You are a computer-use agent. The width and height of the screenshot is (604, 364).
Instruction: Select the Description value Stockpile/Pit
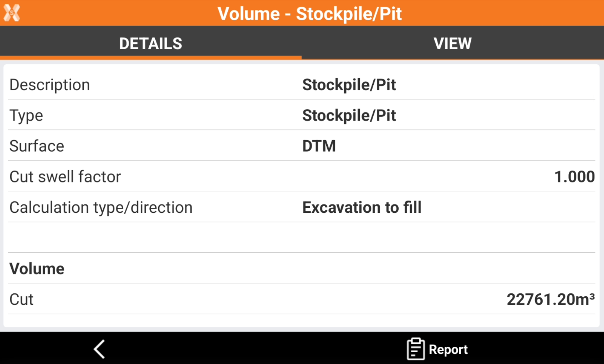[349, 85]
